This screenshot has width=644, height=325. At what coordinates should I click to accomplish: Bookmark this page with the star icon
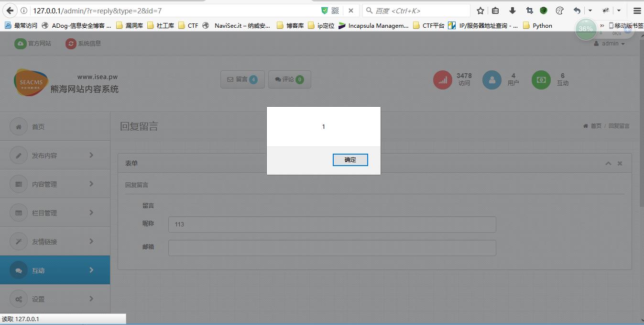[480, 11]
